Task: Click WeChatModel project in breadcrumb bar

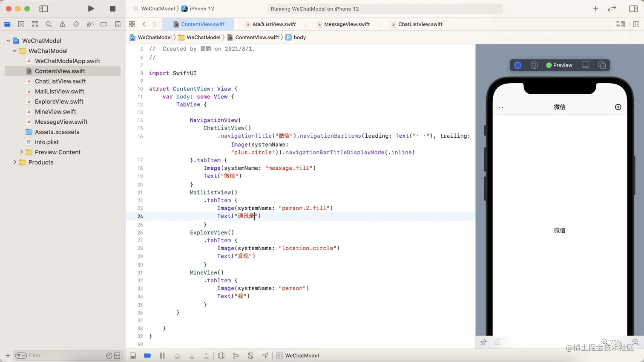Action: tap(150, 38)
